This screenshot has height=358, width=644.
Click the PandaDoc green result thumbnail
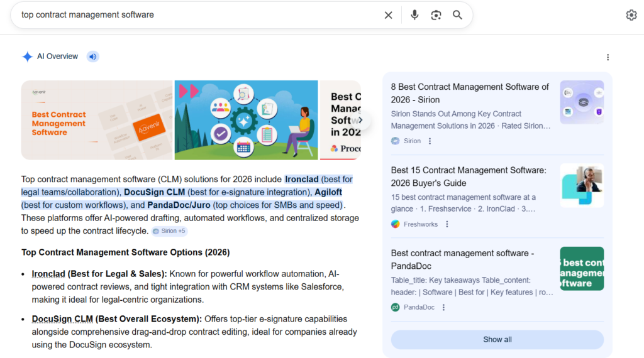(x=582, y=269)
